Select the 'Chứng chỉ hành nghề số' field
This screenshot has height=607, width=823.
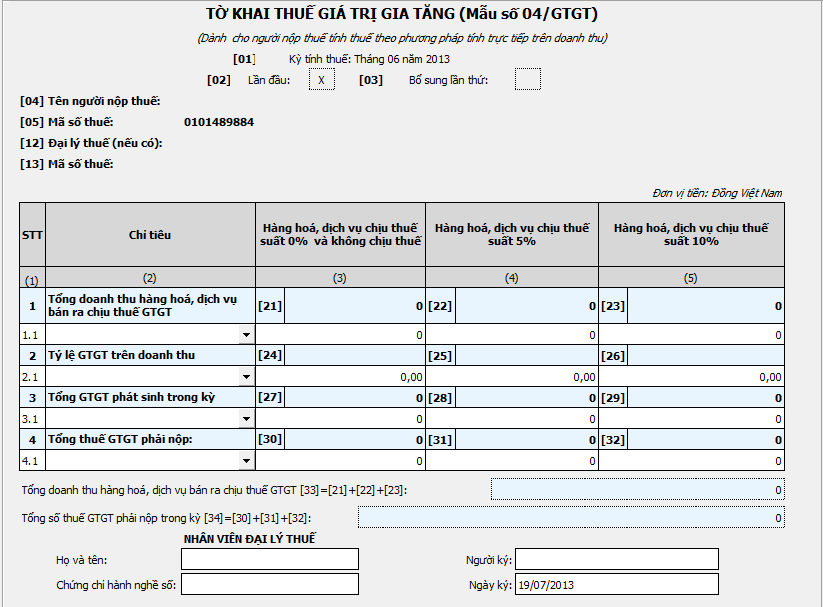coord(269,584)
